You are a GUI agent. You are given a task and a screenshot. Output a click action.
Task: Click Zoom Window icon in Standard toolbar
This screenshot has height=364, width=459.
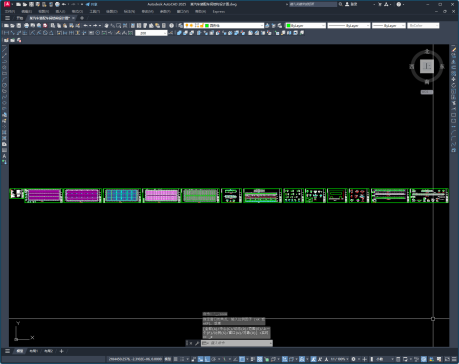point(119,25)
